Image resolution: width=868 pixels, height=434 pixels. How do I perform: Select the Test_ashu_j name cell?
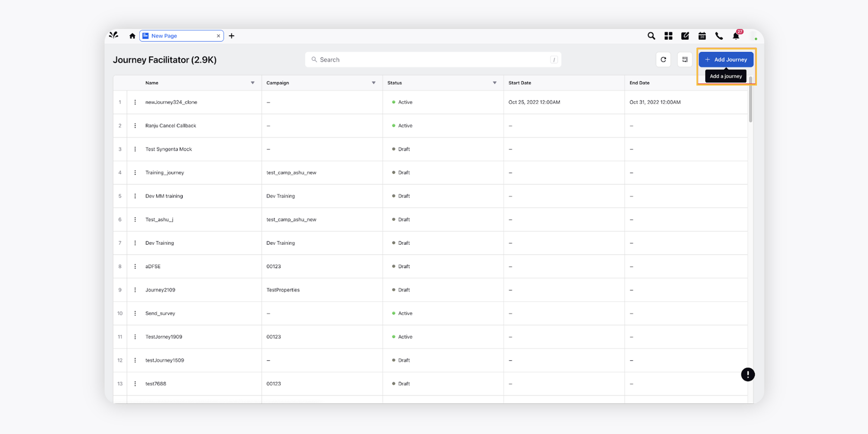coord(159,219)
